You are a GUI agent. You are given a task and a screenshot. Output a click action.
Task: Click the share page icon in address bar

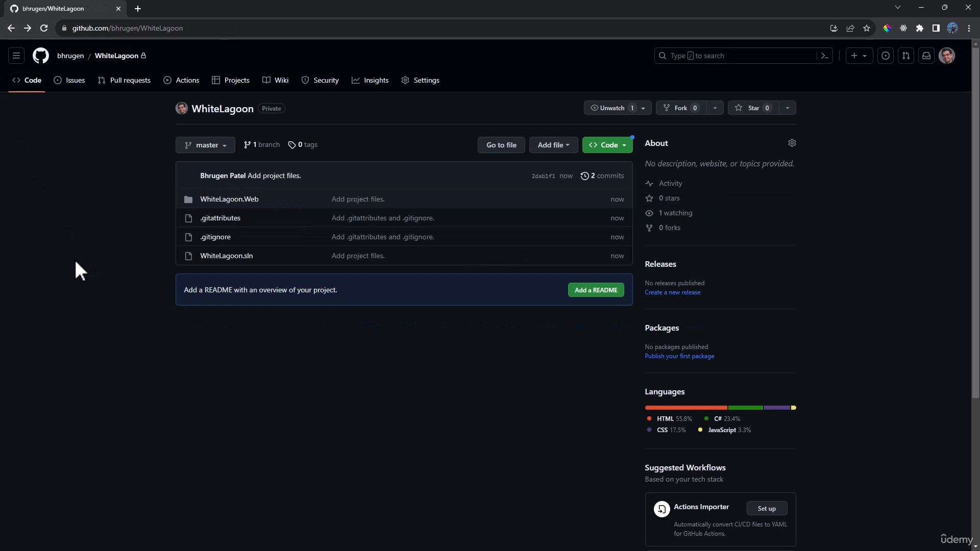[850, 28]
